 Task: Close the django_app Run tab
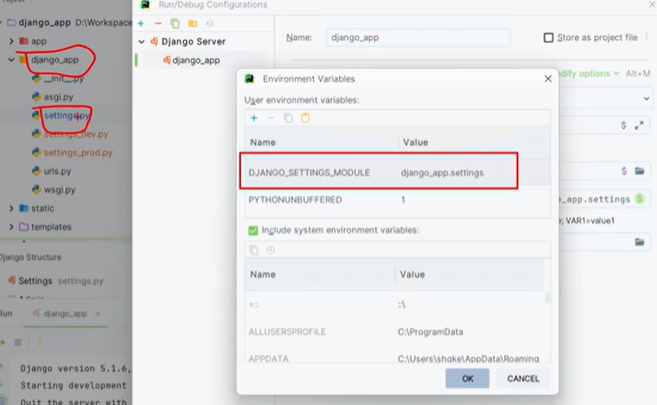coord(98,313)
